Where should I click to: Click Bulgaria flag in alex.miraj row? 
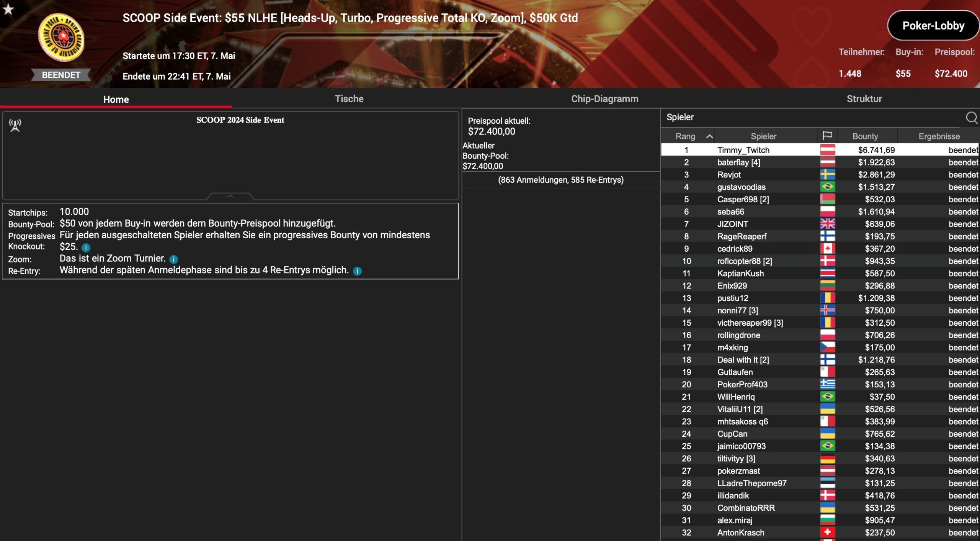click(828, 520)
